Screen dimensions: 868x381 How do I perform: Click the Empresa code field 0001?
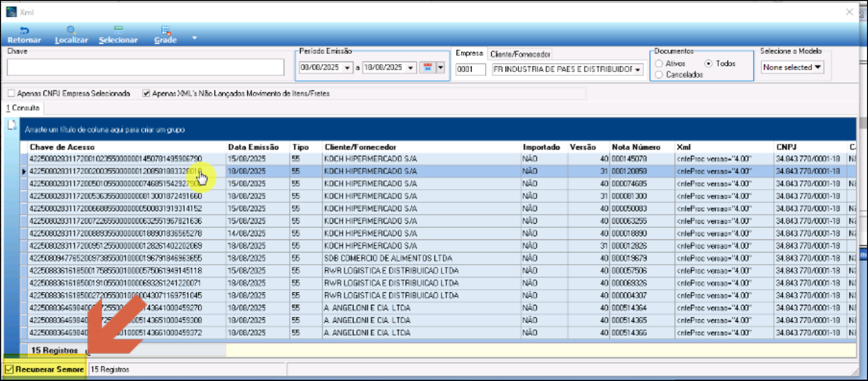pyautogui.click(x=471, y=69)
